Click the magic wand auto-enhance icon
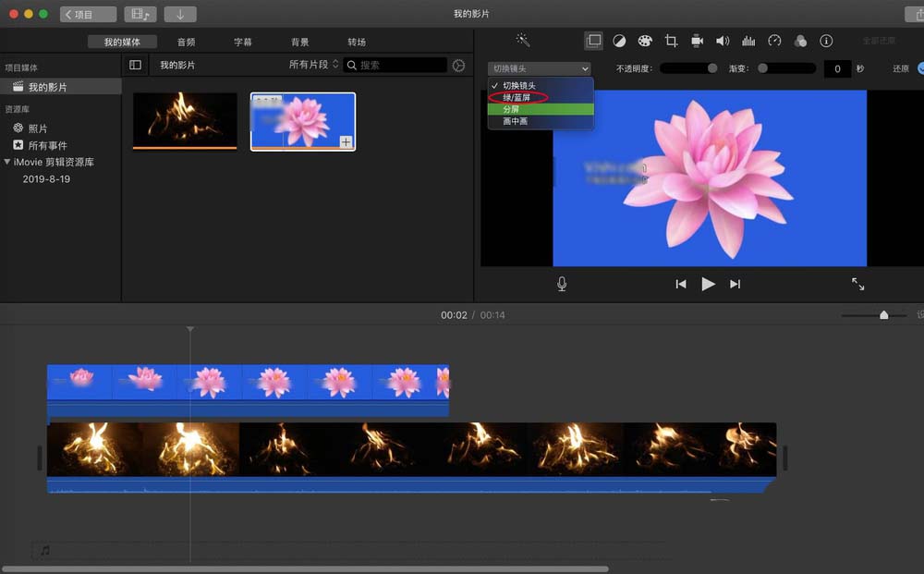 click(523, 41)
